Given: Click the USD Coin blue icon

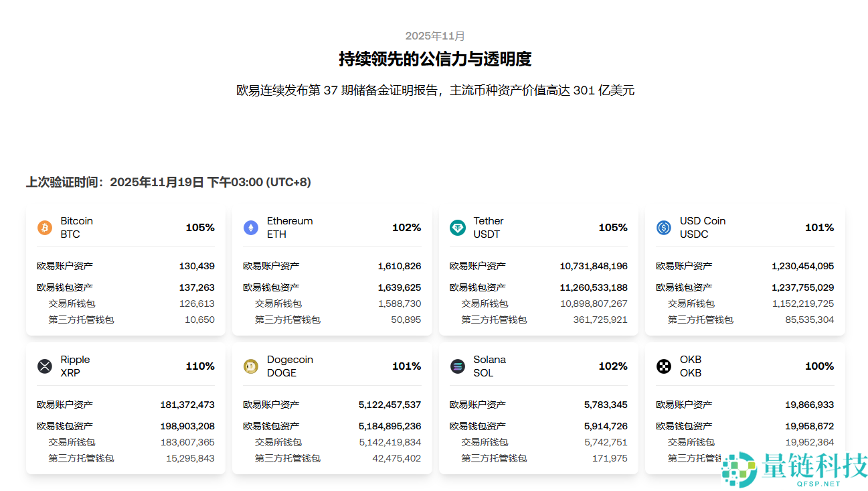Looking at the screenshot, I should click(x=664, y=228).
